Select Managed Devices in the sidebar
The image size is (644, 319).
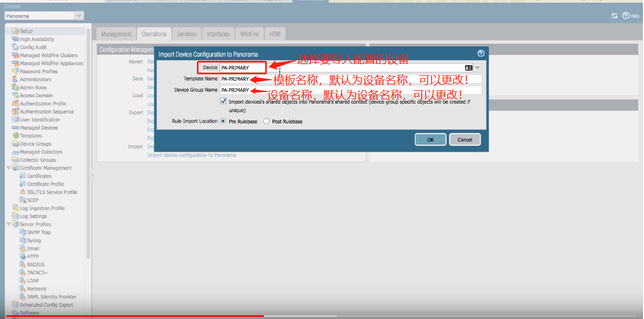point(38,128)
